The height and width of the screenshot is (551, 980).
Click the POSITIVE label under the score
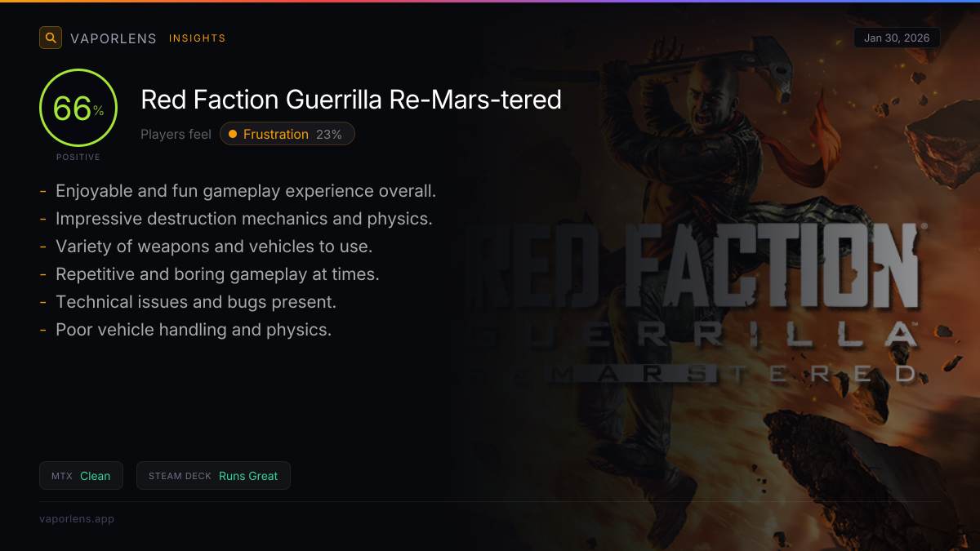(x=78, y=157)
